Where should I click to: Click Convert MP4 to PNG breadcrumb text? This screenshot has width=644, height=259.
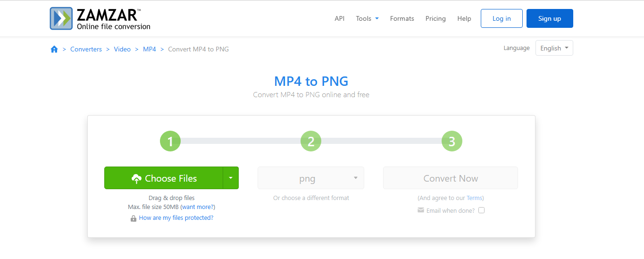[198, 49]
